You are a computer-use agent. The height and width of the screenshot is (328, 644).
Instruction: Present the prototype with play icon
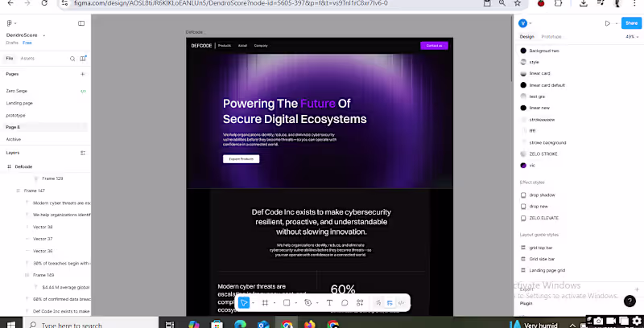pos(608,23)
